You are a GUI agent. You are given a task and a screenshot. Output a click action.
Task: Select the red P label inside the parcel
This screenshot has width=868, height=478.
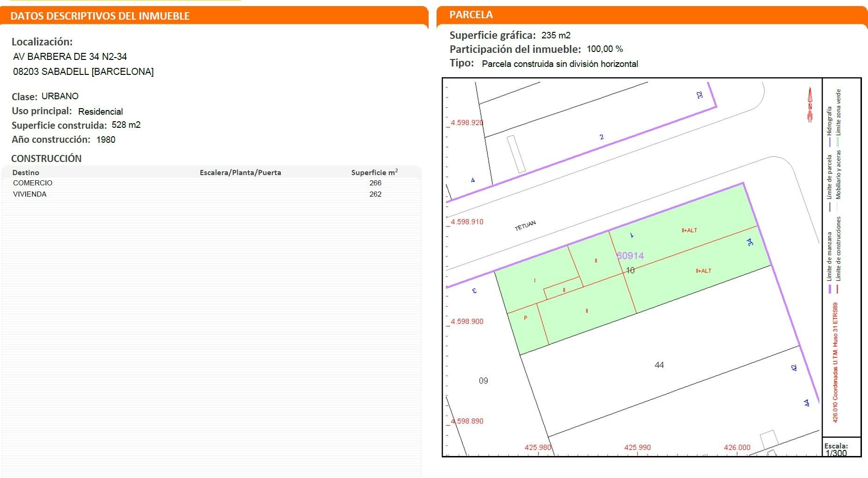(x=525, y=318)
